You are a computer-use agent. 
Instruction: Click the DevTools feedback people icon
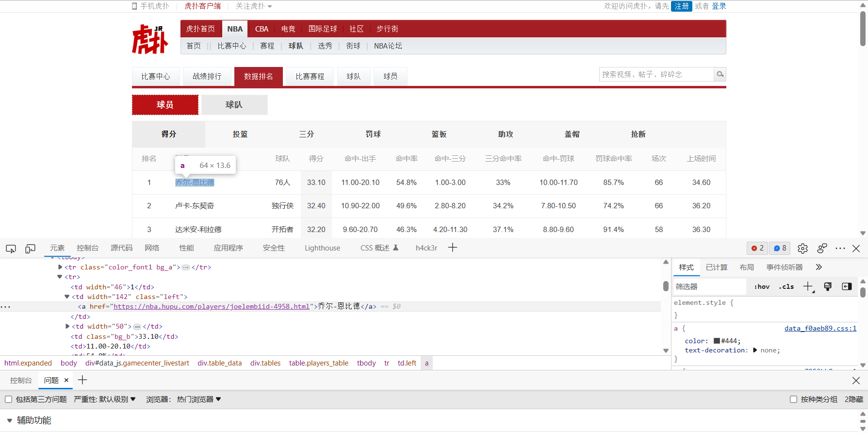[x=822, y=249]
